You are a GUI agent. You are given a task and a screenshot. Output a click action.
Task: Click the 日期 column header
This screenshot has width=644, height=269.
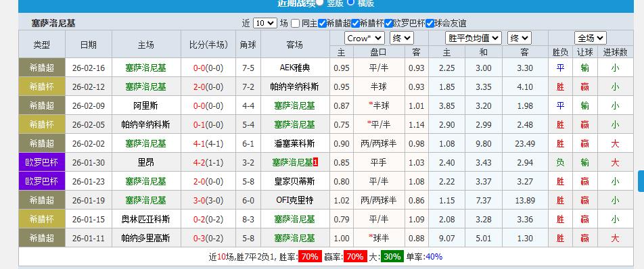(89, 45)
